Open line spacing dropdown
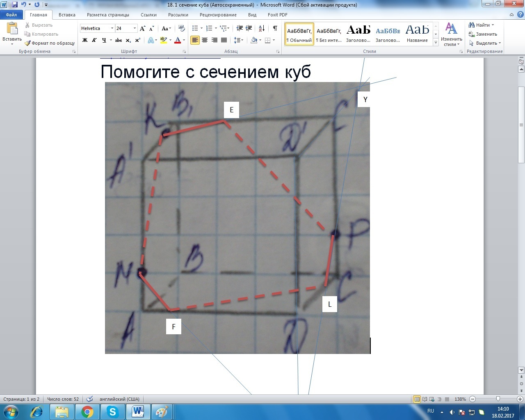 (x=239, y=40)
